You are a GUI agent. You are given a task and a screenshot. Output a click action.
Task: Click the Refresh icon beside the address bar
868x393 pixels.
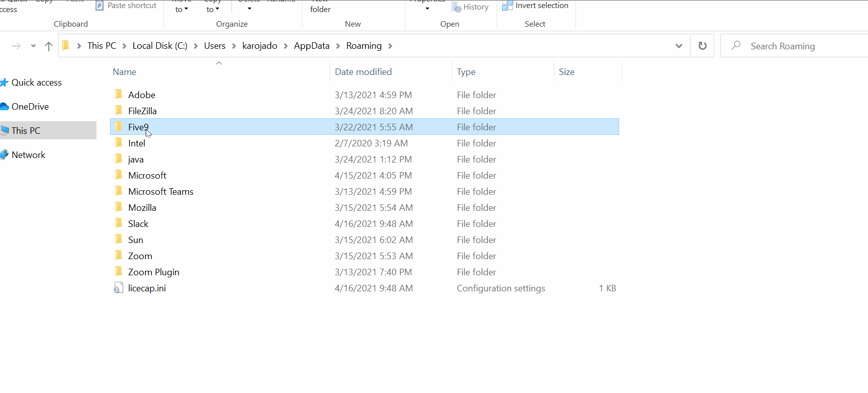click(702, 46)
